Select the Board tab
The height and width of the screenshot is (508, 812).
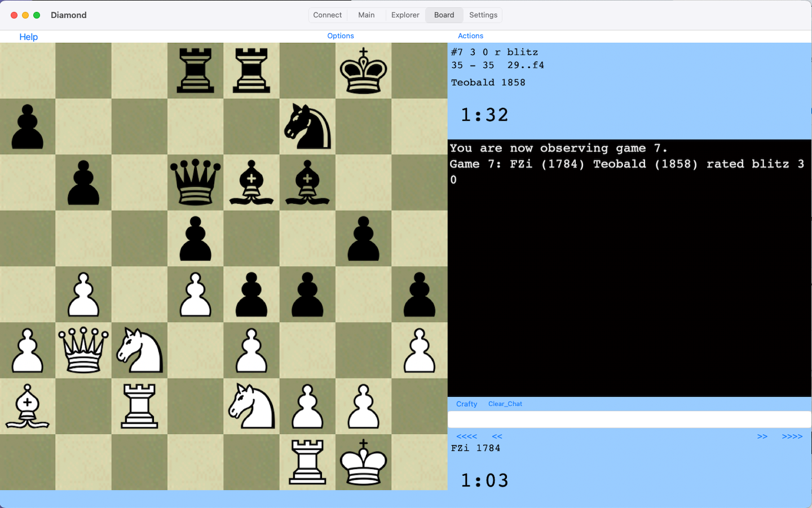(444, 15)
